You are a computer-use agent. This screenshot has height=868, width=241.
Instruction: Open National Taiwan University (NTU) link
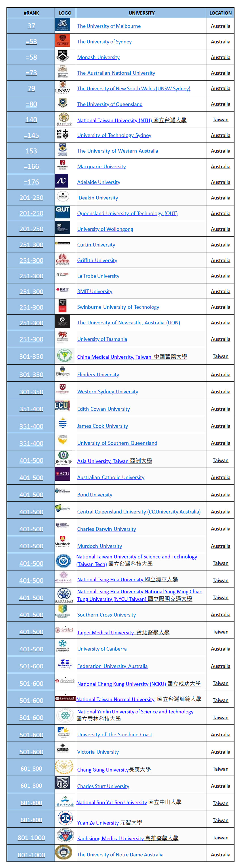coord(115,120)
